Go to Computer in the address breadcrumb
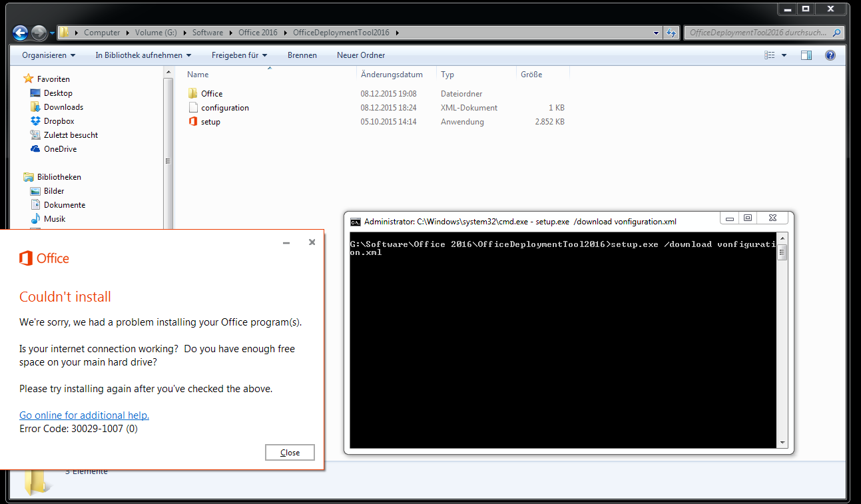The height and width of the screenshot is (504, 861). coord(102,33)
